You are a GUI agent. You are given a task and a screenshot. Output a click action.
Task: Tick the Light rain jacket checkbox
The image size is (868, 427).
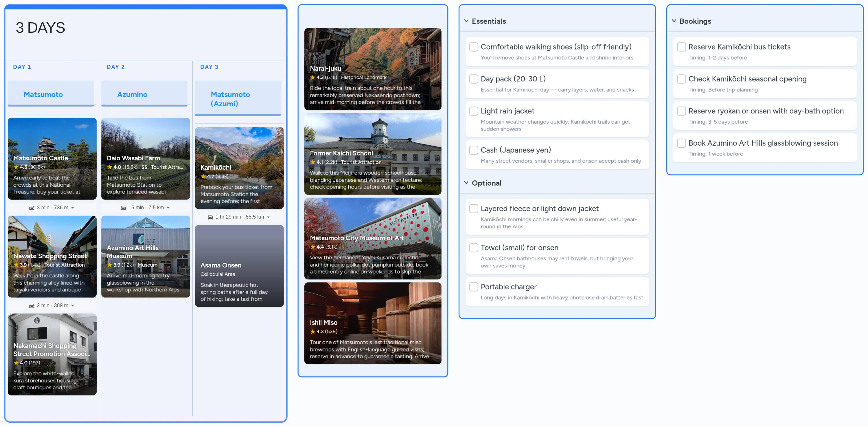(x=474, y=111)
